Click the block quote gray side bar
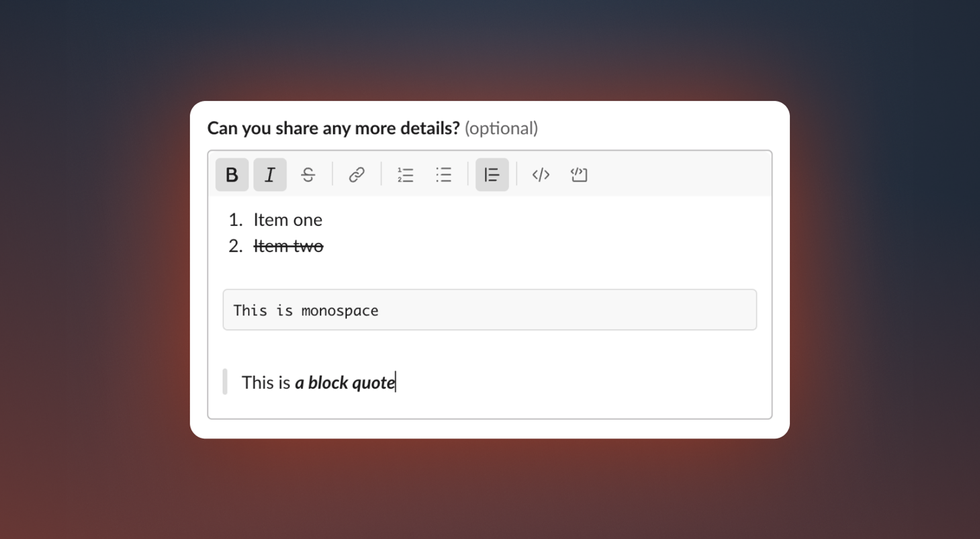 225,382
